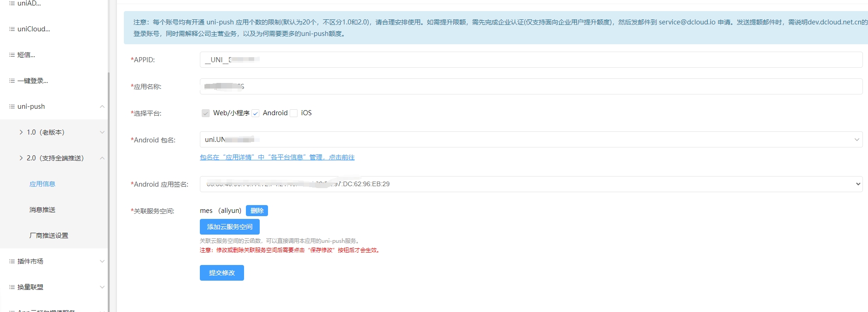
Task: Click the blue notice banner about uni-push limits
Action: [x=496, y=28]
